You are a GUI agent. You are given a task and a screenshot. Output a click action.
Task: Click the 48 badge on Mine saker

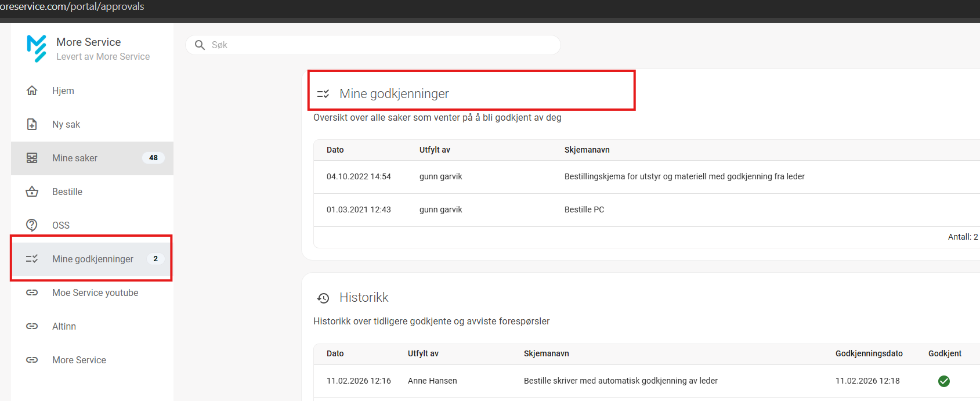[x=153, y=158]
